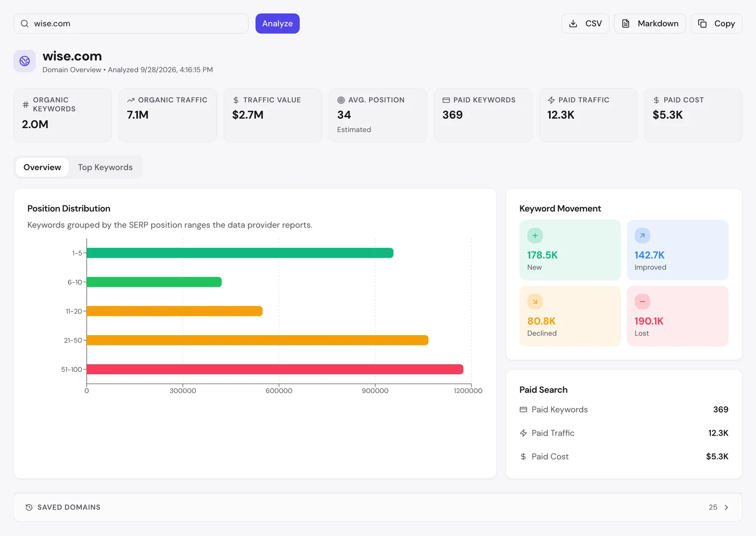Click the search magnifier icon

(x=25, y=24)
